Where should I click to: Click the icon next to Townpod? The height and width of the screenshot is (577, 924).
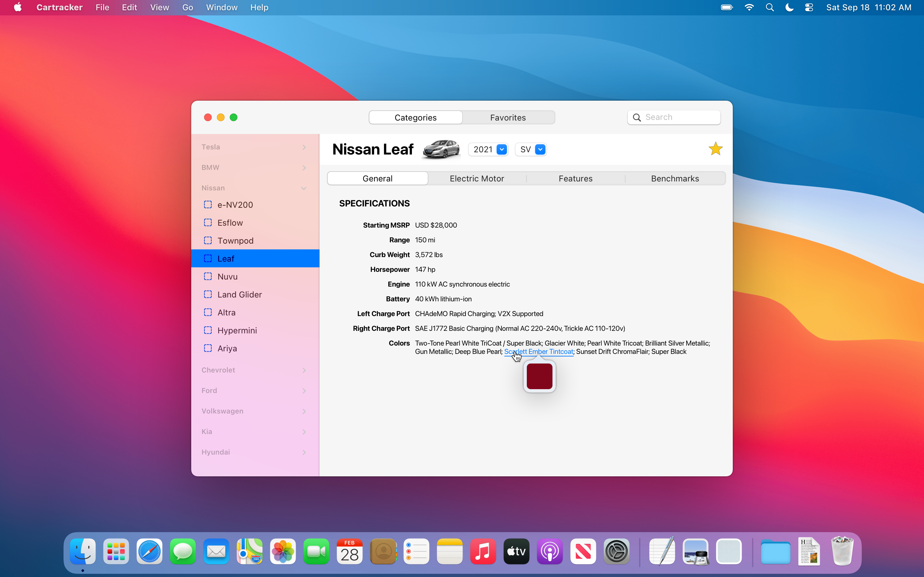(208, 240)
